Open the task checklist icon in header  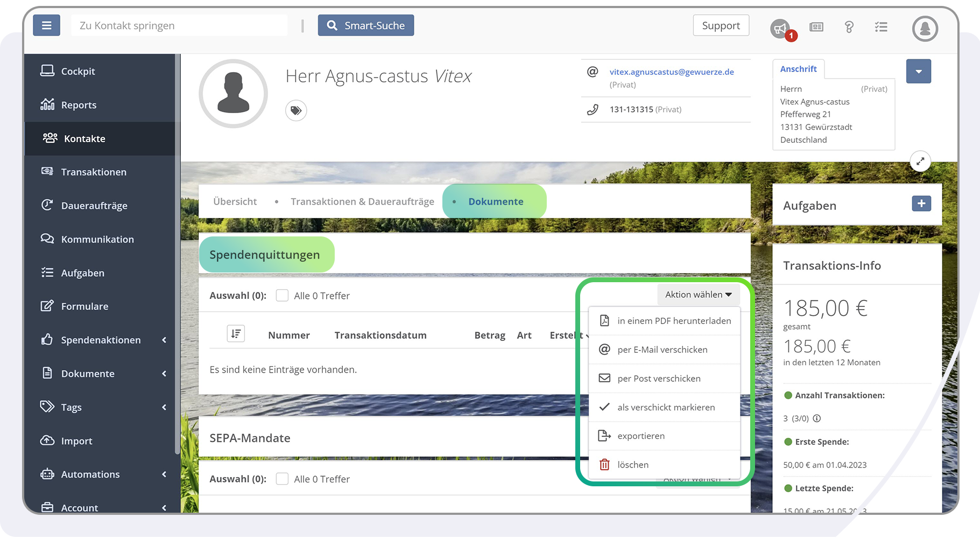click(881, 27)
